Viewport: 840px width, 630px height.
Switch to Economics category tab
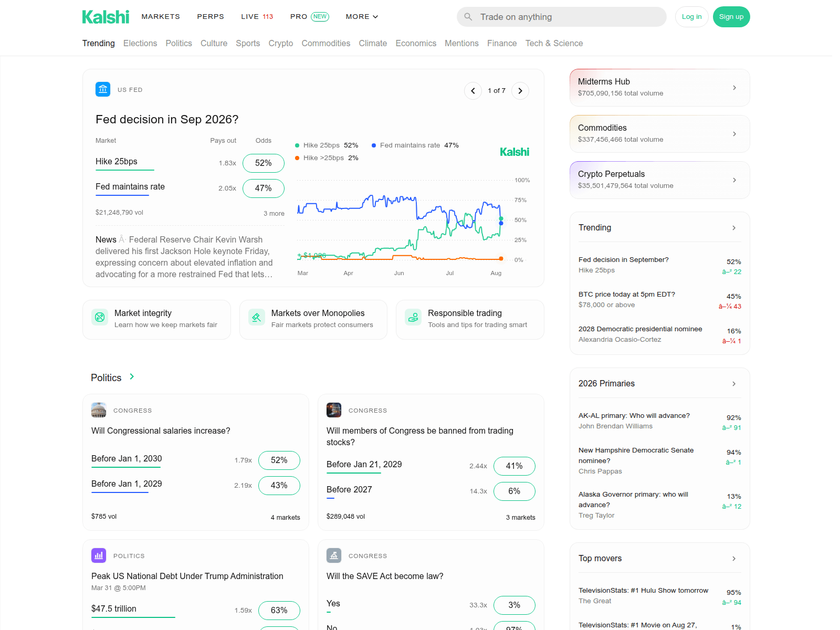point(416,43)
